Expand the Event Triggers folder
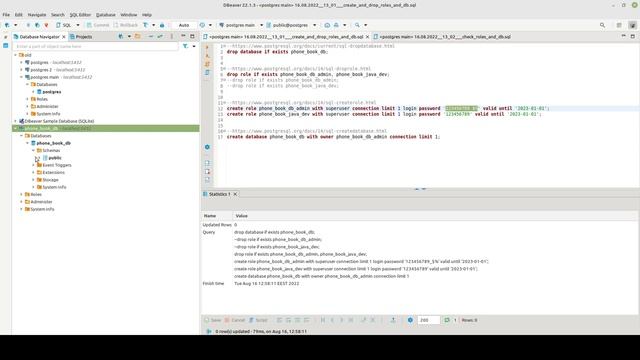 34,165
